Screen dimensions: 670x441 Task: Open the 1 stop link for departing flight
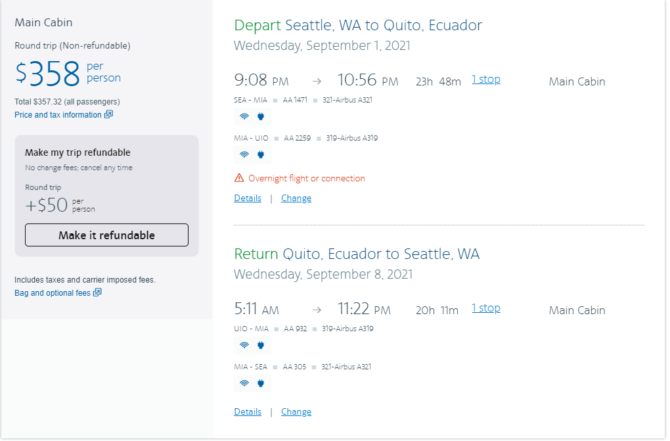click(486, 79)
